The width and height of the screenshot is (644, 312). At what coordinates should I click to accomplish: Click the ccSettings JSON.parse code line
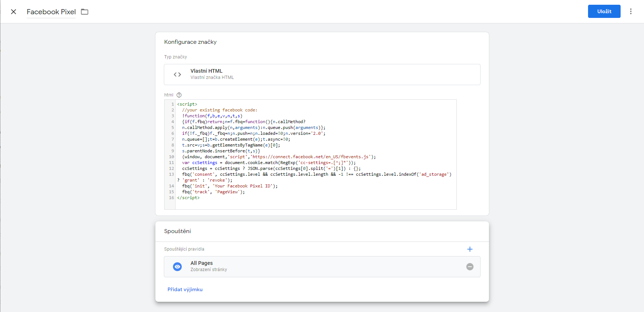click(271, 168)
